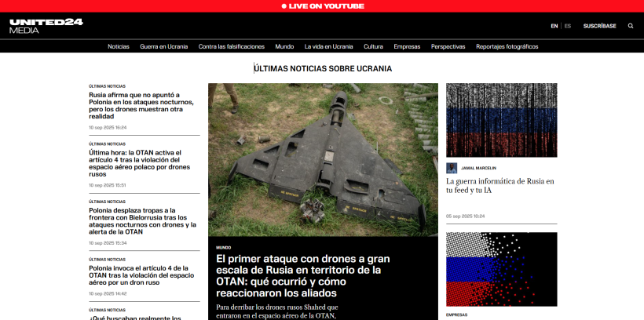The image size is (644, 320).
Task: Read article 'Rusia afirma que no apuntó a Polonia'
Action: [x=141, y=106]
